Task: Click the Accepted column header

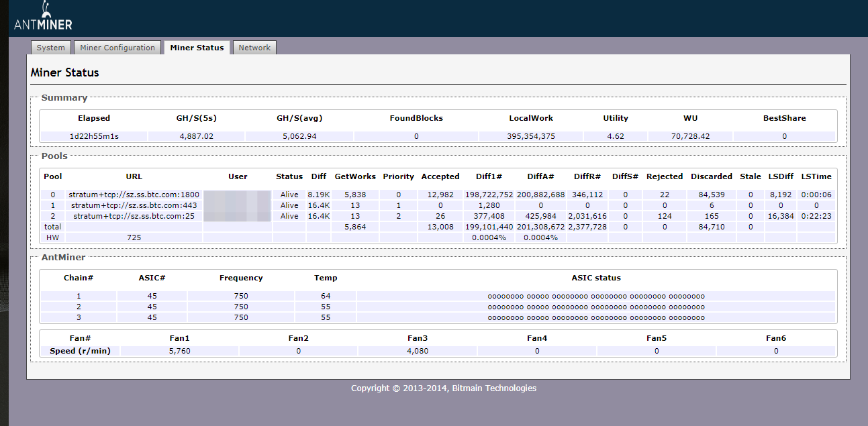Action: tap(440, 176)
